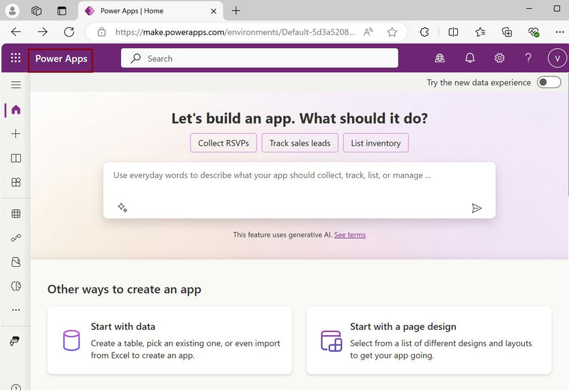The height and width of the screenshot is (392, 569).
Task: Open Tables from the left navigation
Action: pyautogui.click(x=15, y=213)
